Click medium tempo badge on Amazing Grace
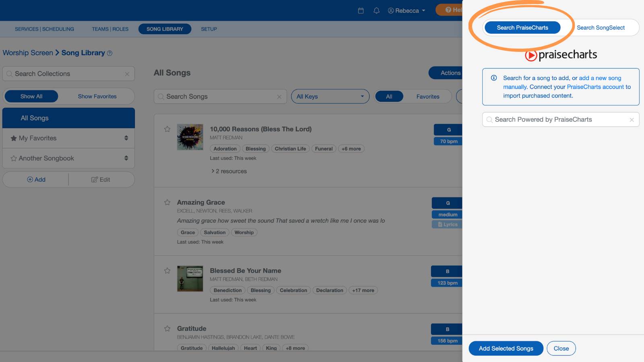 tap(448, 214)
